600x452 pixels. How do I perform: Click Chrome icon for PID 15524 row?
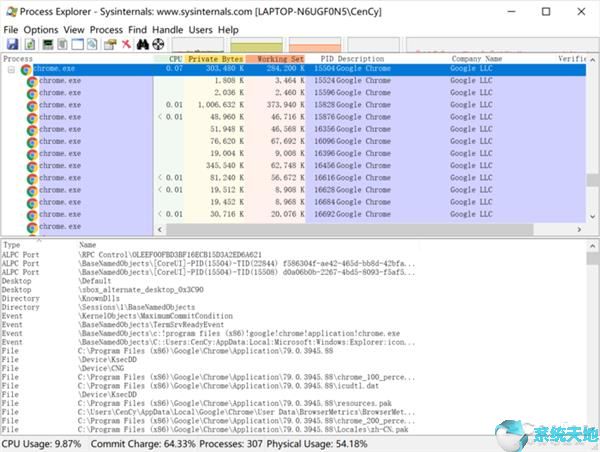(x=32, y=82)
